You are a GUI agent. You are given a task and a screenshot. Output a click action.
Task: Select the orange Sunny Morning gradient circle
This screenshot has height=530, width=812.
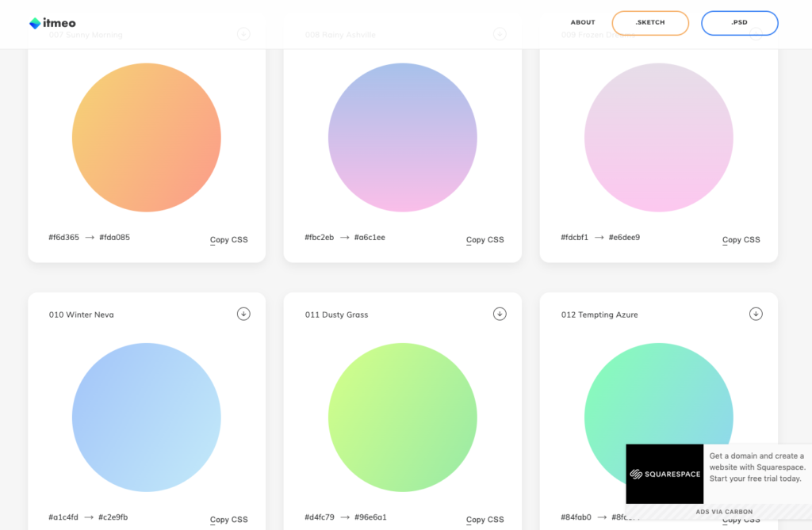[x=147, y=138]
